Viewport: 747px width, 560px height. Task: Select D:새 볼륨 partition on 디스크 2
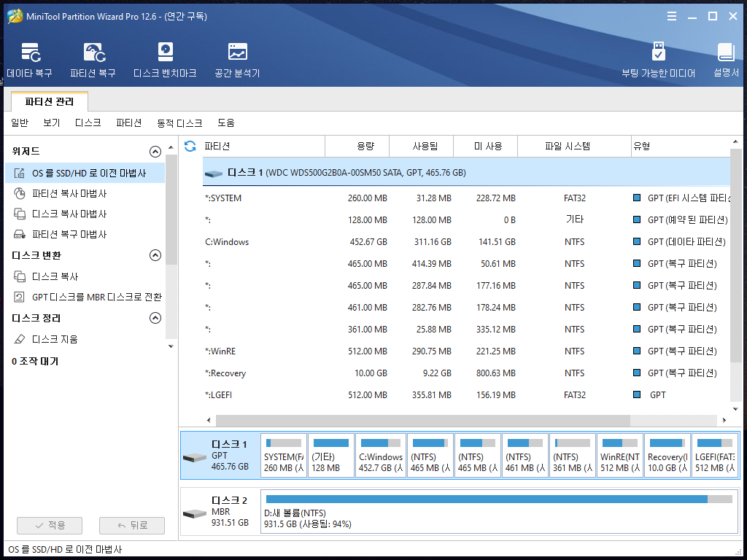tap(499, 512)
